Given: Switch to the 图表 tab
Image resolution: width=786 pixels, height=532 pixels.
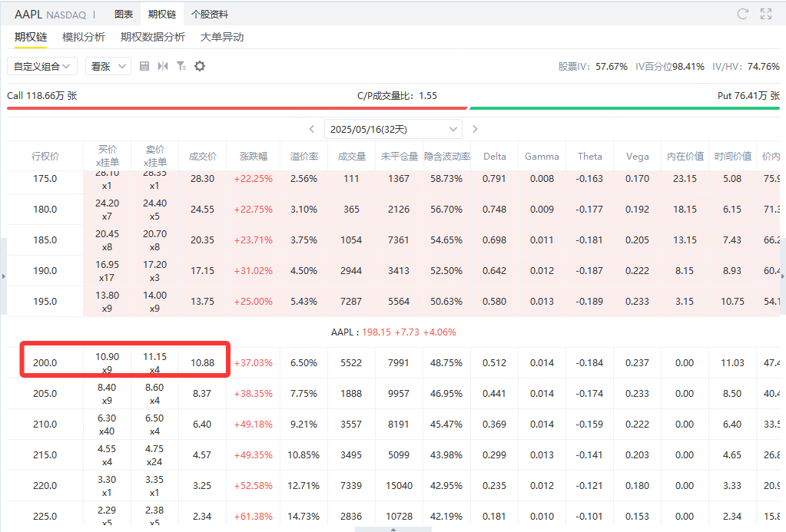Looking at the screenshot, I should tap(123, 15).
